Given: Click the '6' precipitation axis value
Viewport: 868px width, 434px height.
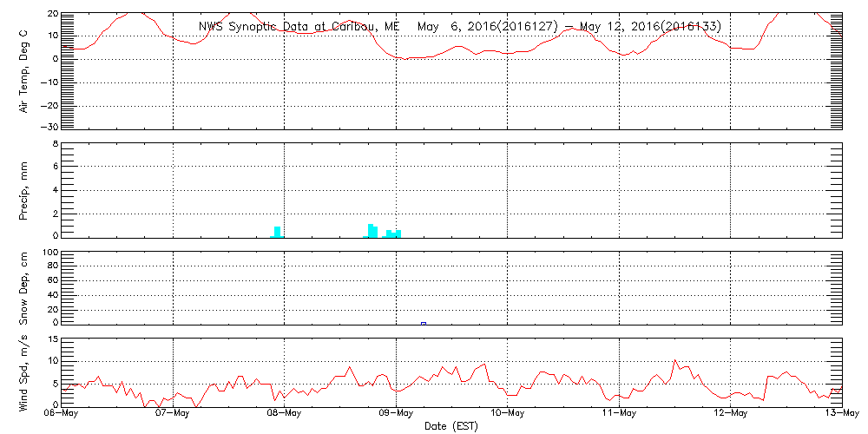Looking at the screenshot, I should click(x=55, y=167).
